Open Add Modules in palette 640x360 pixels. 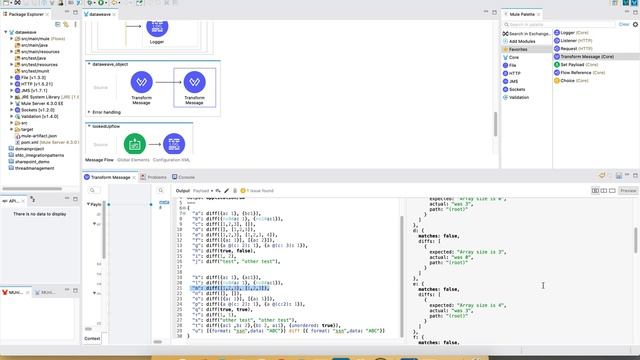(x=519, y=41)
